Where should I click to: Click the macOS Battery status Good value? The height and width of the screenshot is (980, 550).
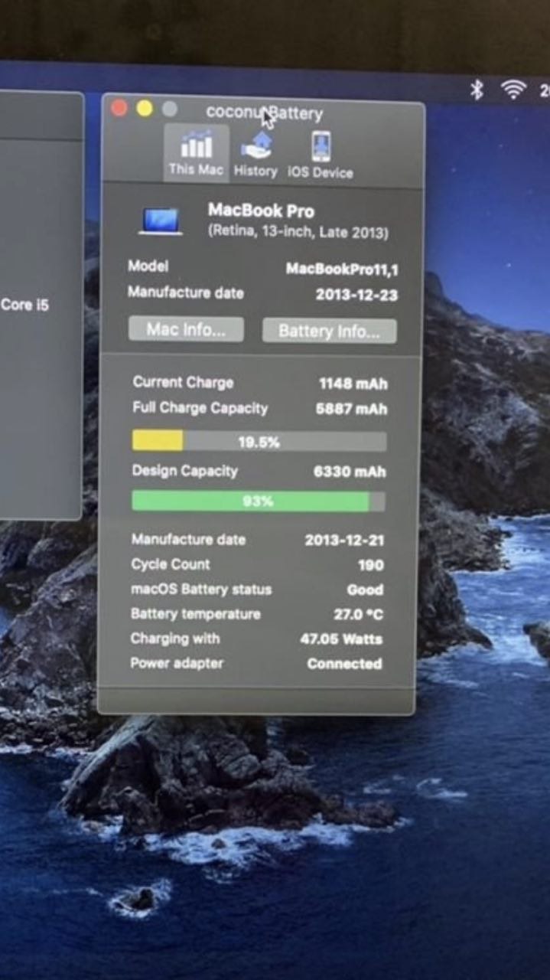pyautogui.click(x=365, y=590)
